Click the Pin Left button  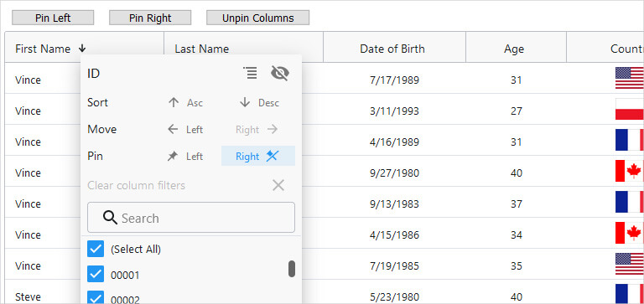[53, 18]
